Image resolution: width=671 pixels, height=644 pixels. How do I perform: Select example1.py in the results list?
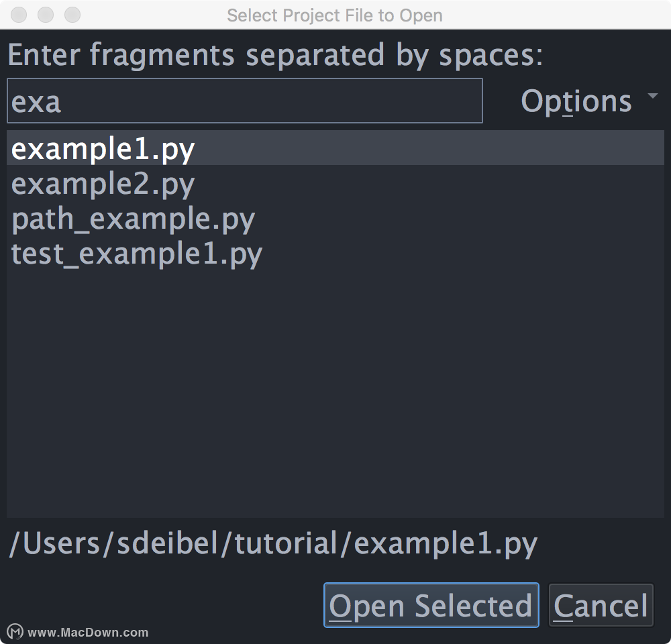point(335,148)
